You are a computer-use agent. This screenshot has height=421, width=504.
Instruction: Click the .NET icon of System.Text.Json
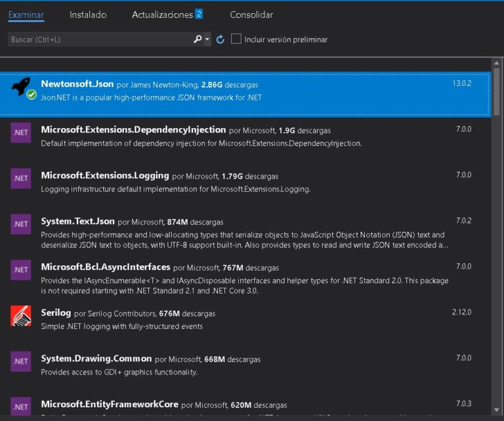point(20,224)
